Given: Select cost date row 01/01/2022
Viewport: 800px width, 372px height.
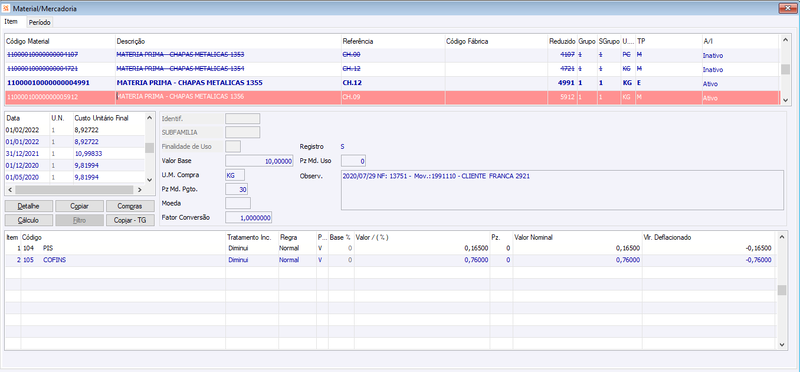Looking at the screenshot, I should [x=74, y=142].
